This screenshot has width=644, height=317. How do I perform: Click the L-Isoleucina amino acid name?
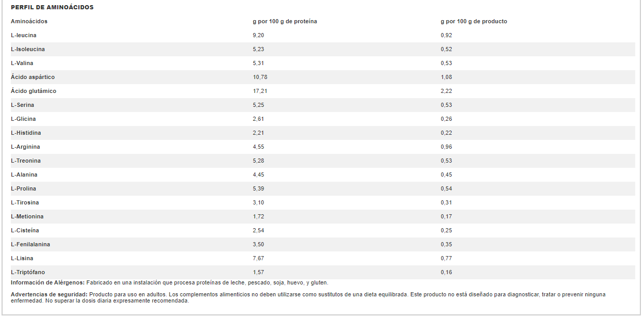(x=28, y=49)
